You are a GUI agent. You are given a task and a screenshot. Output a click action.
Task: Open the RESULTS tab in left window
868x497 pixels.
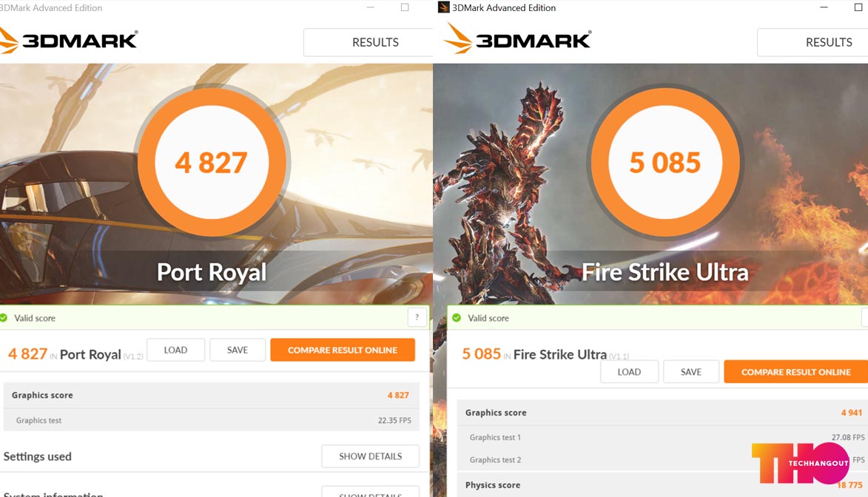(374, 42)
